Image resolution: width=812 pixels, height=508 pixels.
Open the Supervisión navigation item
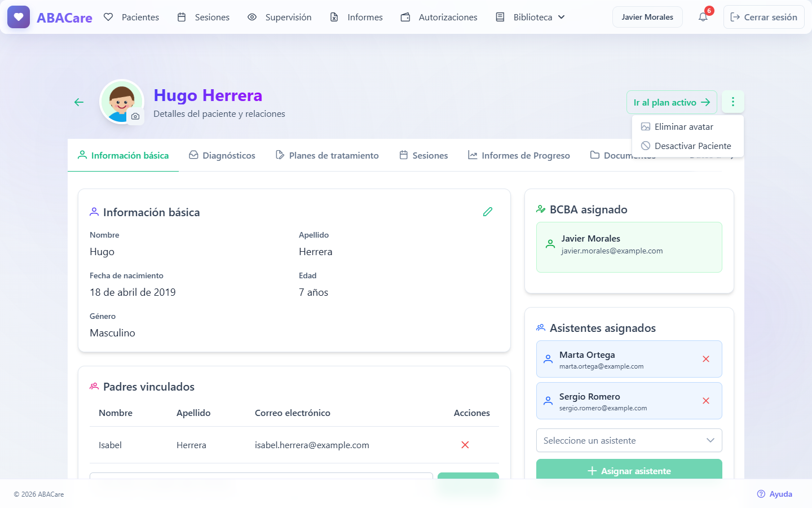pos(280,17)
